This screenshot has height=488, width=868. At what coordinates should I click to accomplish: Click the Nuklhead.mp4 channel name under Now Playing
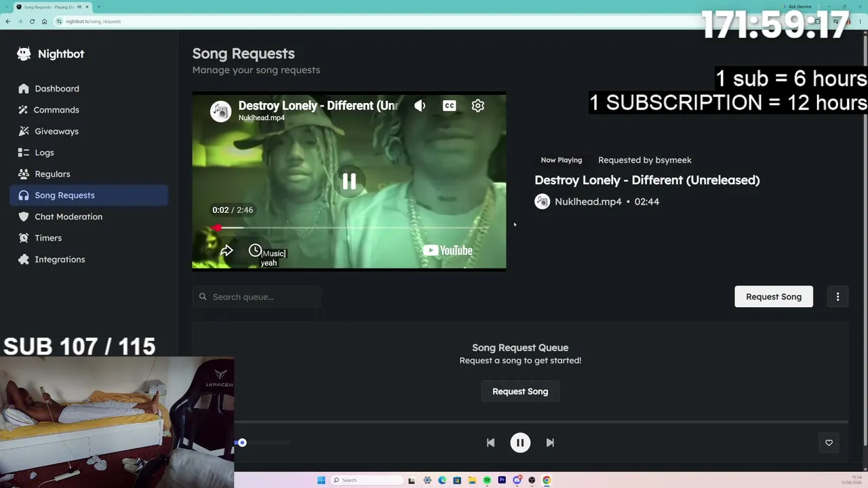[588, 202]
